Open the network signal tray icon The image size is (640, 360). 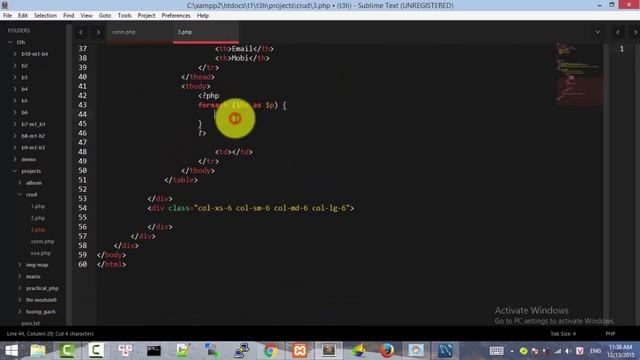coord(558,351)
